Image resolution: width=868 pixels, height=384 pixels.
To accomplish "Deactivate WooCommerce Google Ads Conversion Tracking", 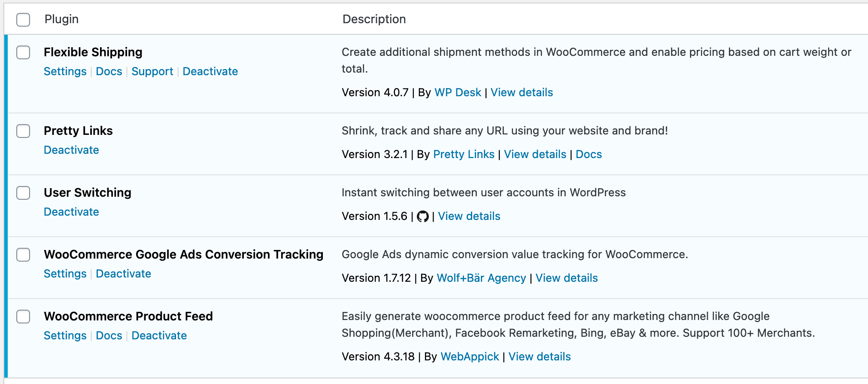I will point(124,274).
